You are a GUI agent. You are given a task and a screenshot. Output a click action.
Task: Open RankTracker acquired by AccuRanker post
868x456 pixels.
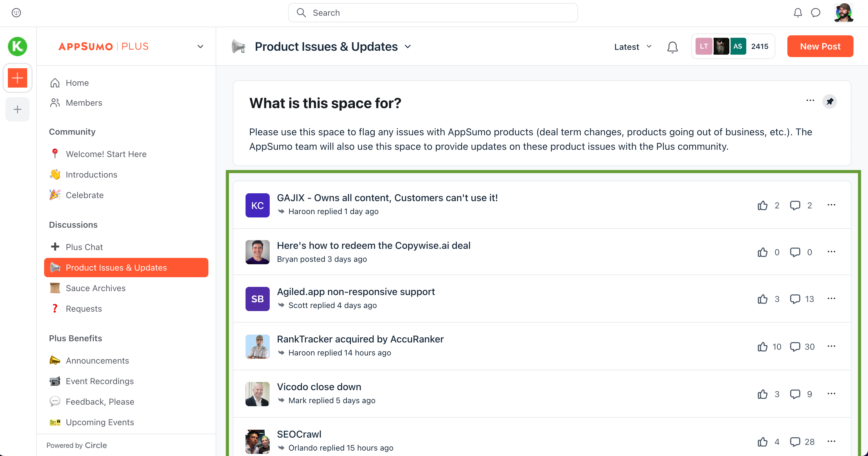tap(360, 339)
